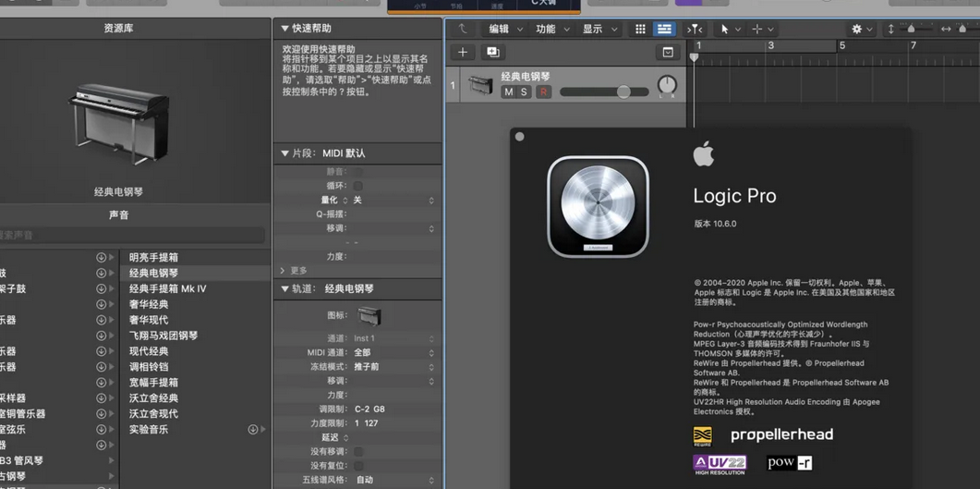Expand the B3 管风琴 category arrow

click(111, 461)
